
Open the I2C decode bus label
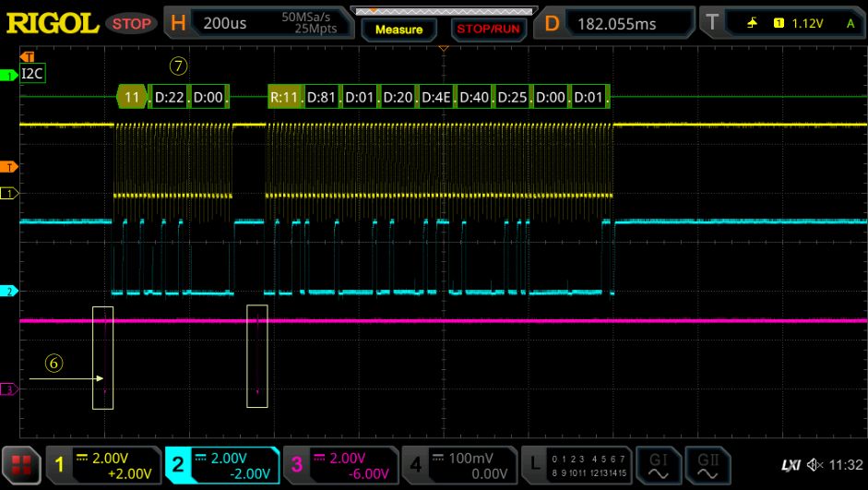point(32,73)
